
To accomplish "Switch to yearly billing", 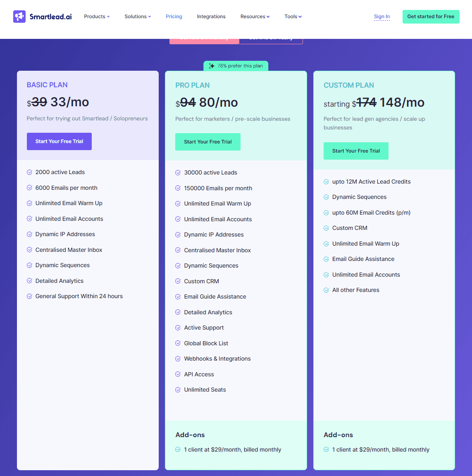I will pos(271,37).
